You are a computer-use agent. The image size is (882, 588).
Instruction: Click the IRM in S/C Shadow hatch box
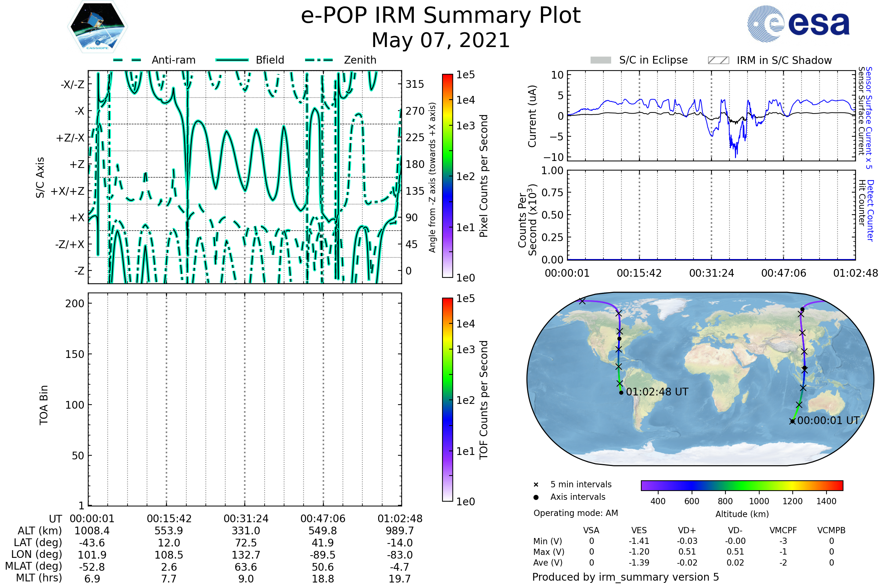coord(718,60)
